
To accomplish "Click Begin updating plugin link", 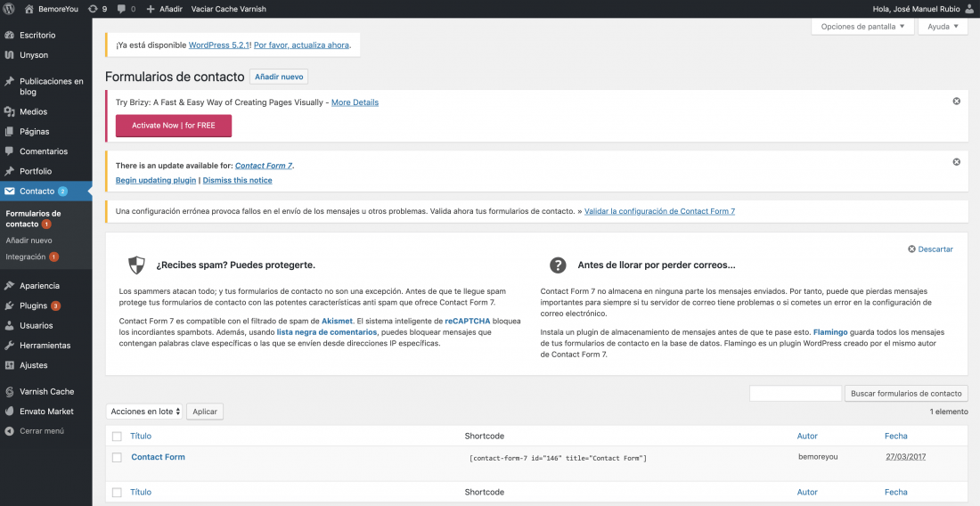I will (156, 180).
